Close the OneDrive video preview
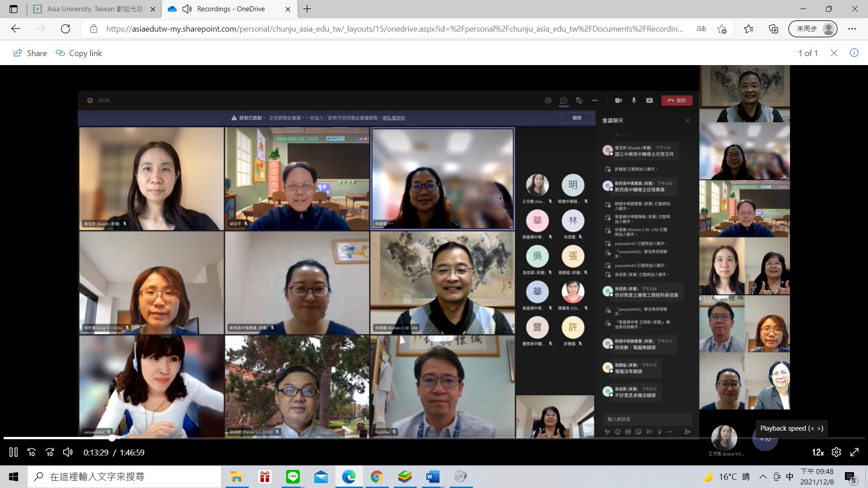 (834, 53)
